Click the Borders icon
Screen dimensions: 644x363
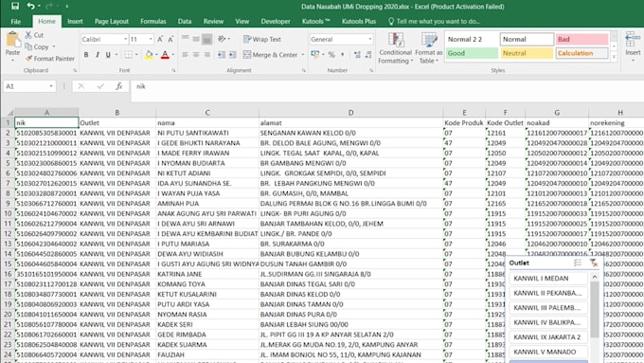129,55
